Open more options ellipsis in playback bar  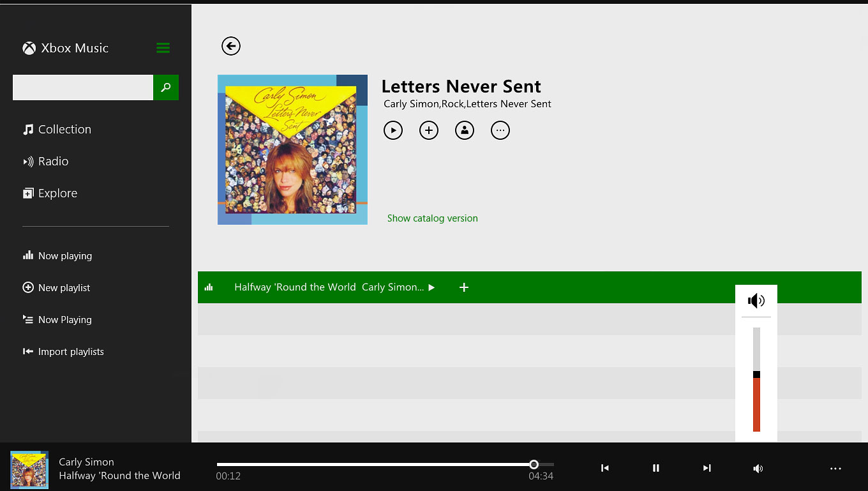835,469
